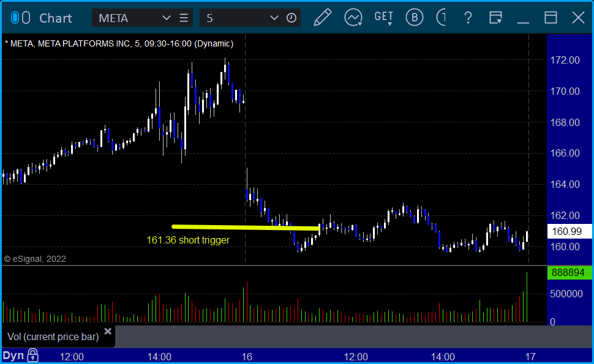
Task: Click the current price tag 160.99
Action: point(570,231)
